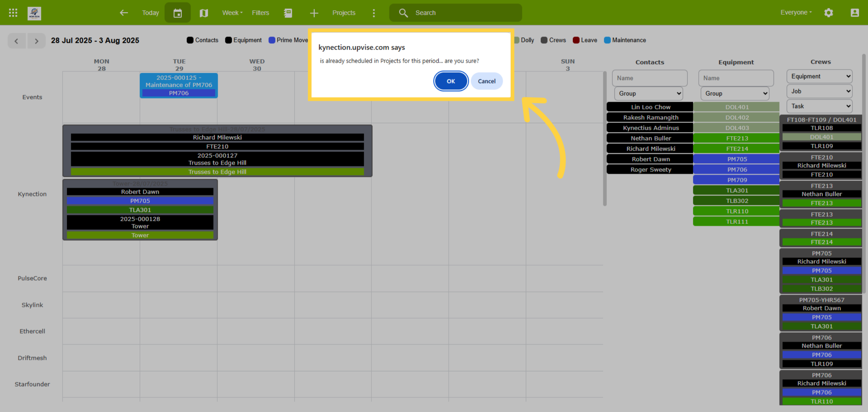Toggle the Contacts legend filter
Viewport: 868px width, 412px height.
(203, 40)
